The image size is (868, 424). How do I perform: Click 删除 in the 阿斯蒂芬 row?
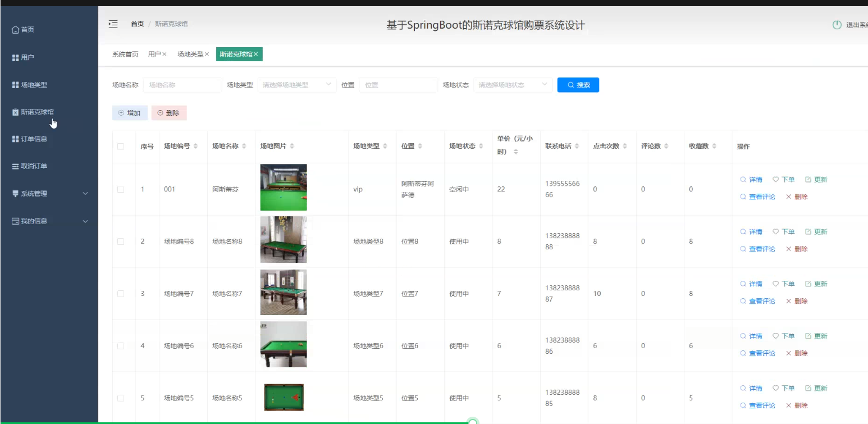[x=797, y=197]
